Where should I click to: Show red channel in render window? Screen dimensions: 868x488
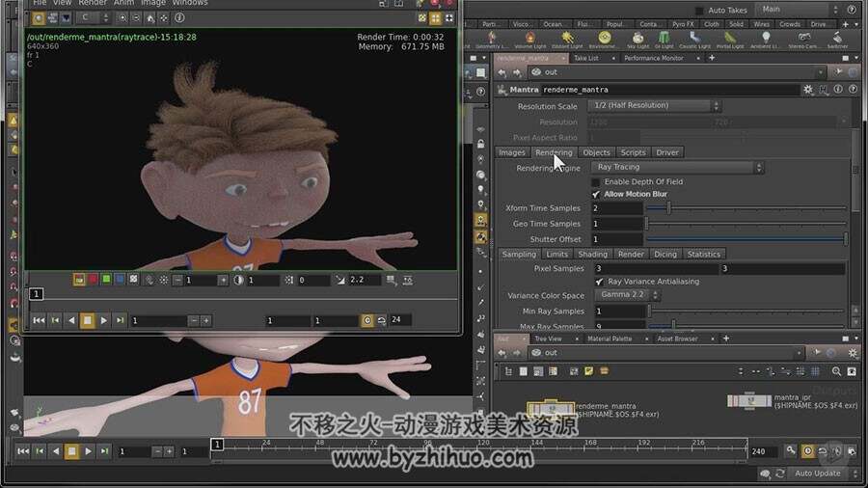[93, 280]
